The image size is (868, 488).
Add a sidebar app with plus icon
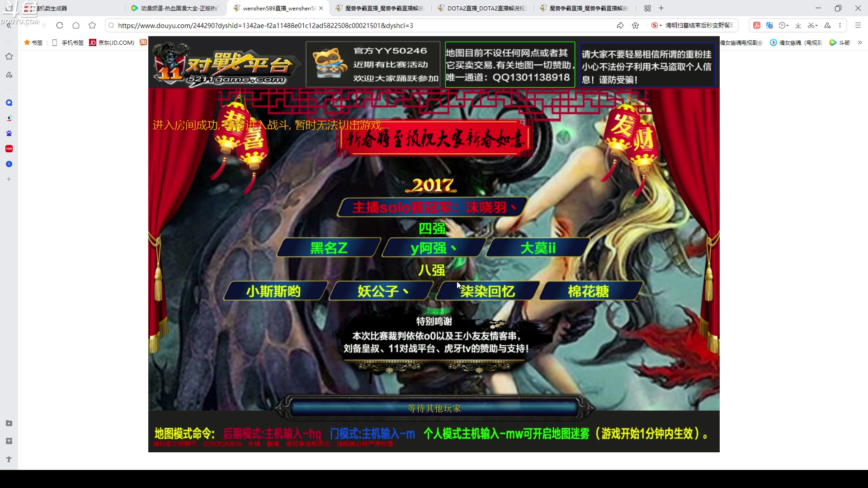[9, 179]
